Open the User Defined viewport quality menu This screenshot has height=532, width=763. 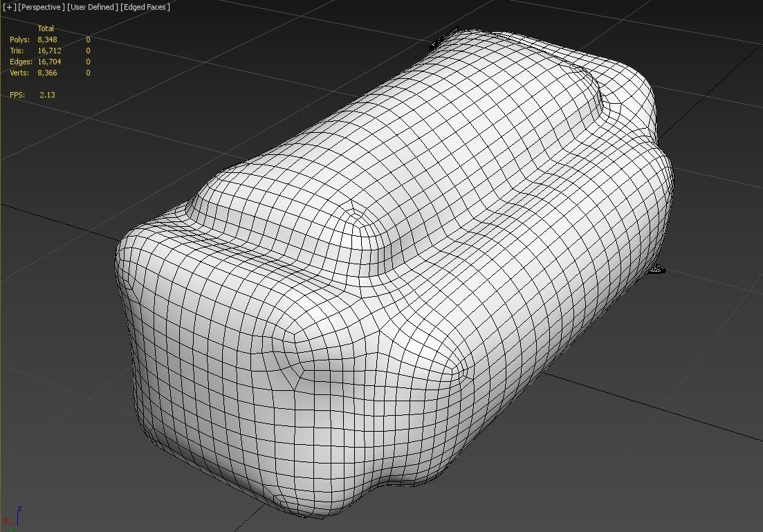(x=93, y=8)
